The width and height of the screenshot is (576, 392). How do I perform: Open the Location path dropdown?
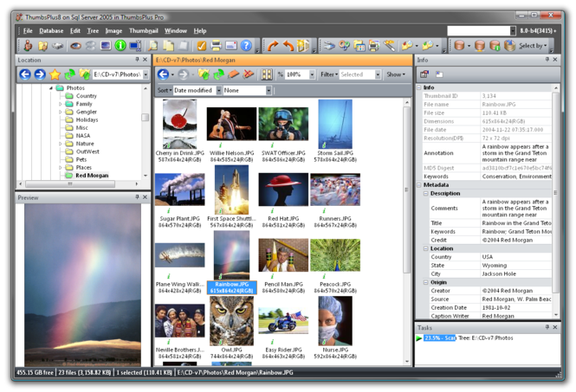tap(146, 74)
